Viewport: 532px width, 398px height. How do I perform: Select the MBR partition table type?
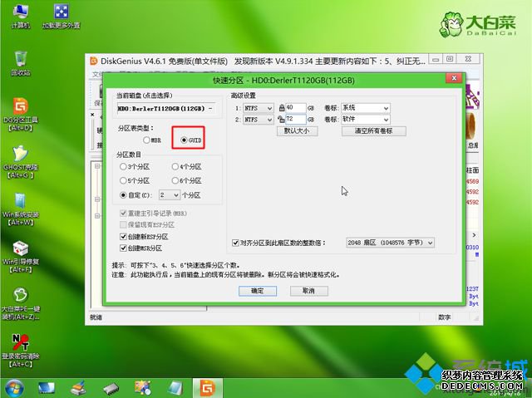(152, 140)
